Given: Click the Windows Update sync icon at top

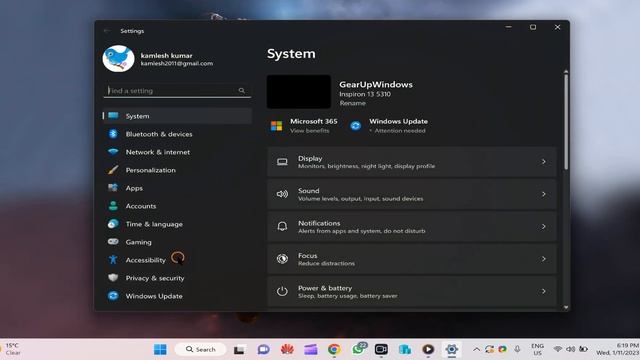Looking at the screenshot, I should pyautogui.click(x=356, y=126).
